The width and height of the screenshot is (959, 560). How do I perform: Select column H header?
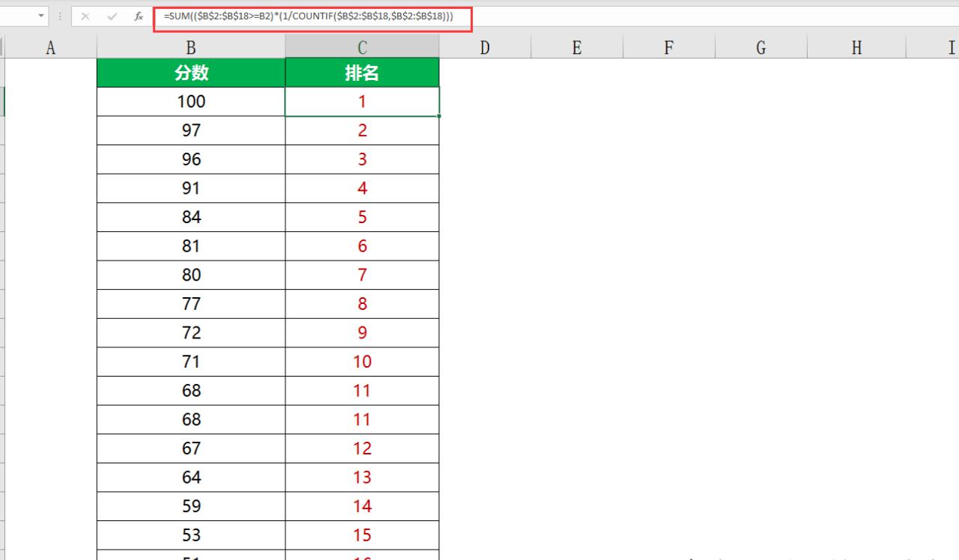(856, 48)
